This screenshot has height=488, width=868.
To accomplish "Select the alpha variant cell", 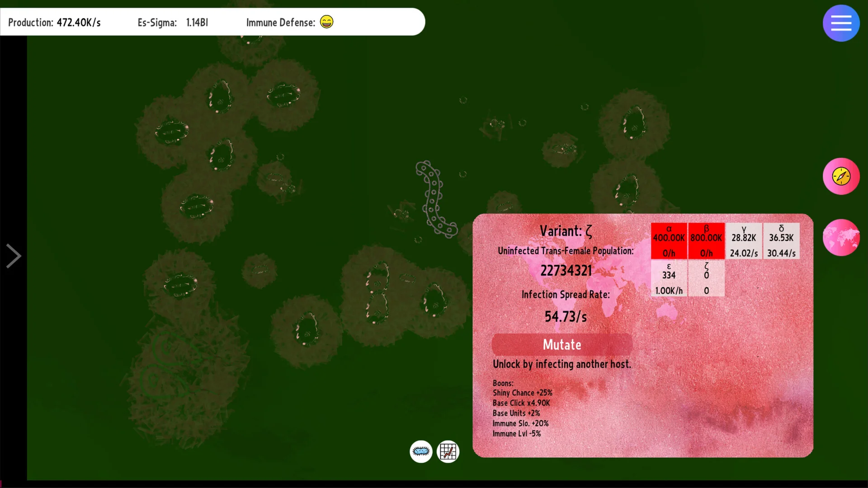I will click(x=669, y=241).
